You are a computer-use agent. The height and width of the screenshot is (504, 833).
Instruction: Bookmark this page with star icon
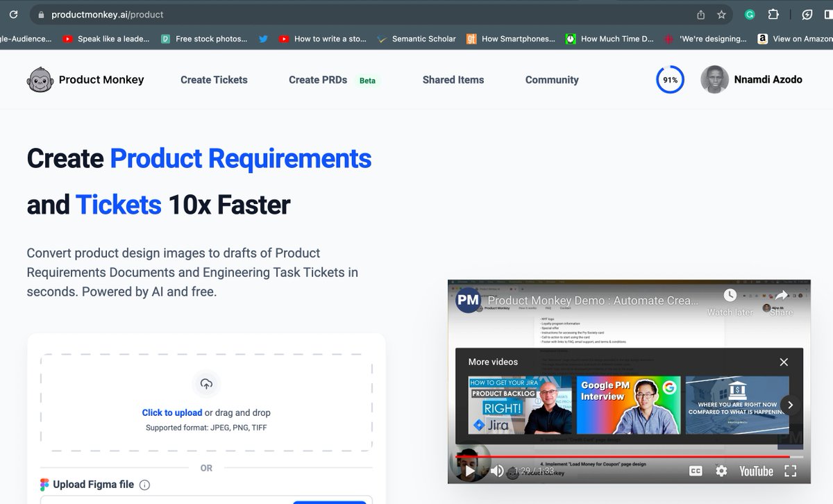(x=721, y=15)
